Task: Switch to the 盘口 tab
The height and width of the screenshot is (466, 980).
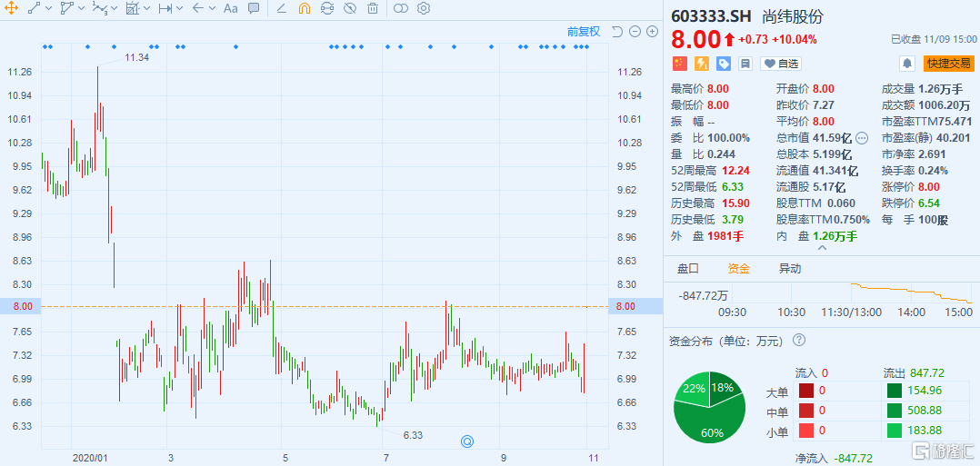Action: 688,269
